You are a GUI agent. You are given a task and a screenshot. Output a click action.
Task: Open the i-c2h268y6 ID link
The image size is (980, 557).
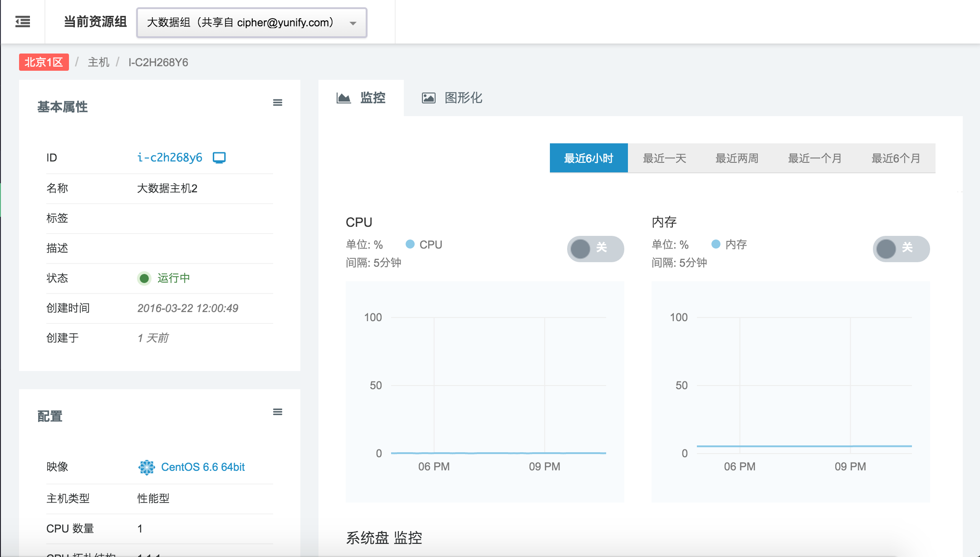(x=170, y=157)
